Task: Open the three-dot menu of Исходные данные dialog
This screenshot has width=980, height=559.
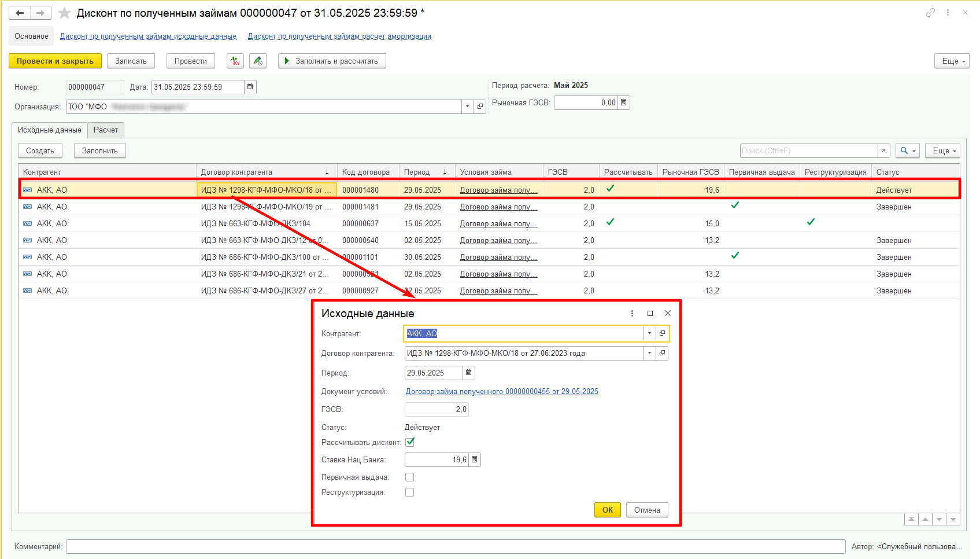Action: pyautogui.click(x=632, y=313)
